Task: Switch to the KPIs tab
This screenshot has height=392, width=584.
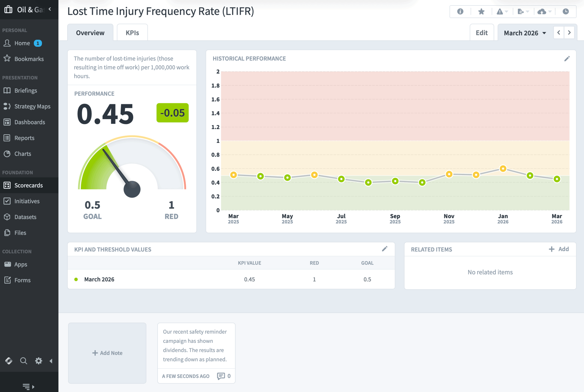Action: [132, 32]
